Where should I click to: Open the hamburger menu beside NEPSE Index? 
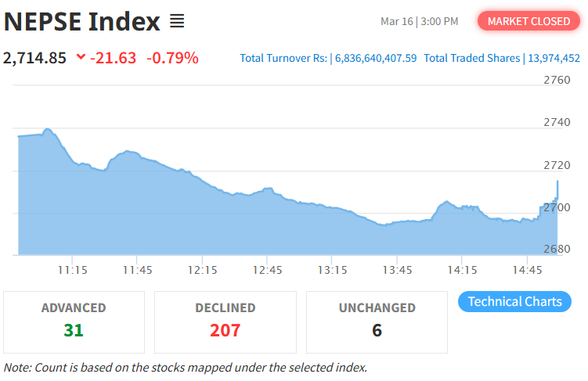[x=177, y=22]
